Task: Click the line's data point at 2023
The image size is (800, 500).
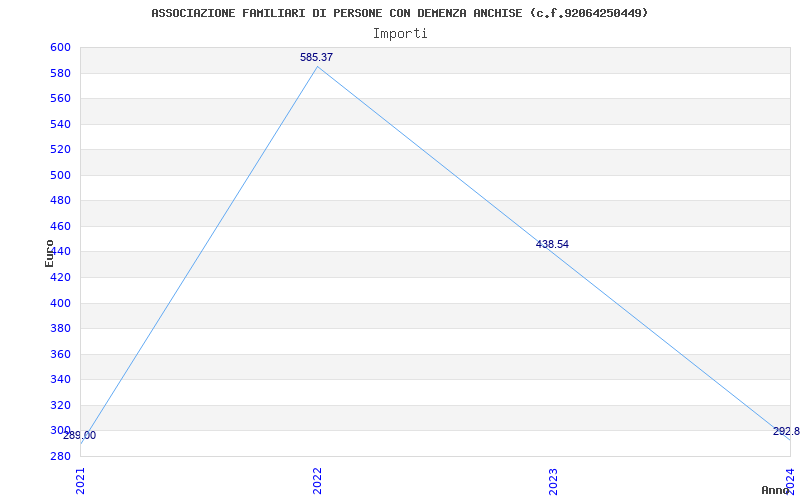Action: point(554,254)
